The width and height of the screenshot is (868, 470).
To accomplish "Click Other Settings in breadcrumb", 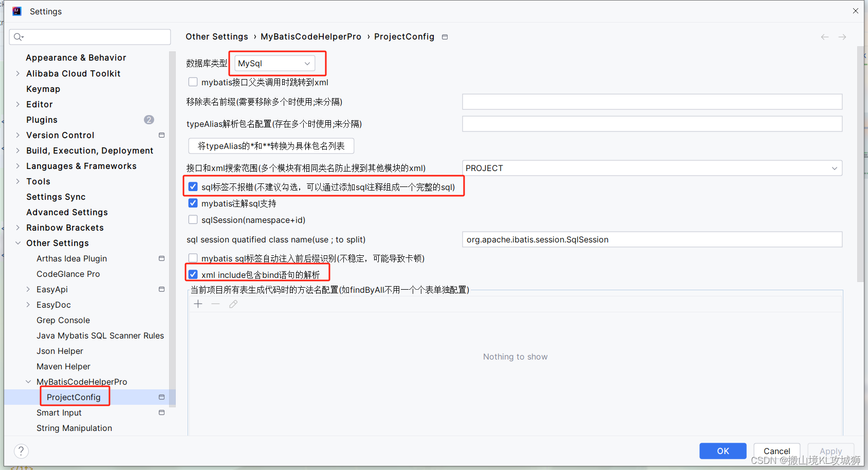I will pos(217,36).
